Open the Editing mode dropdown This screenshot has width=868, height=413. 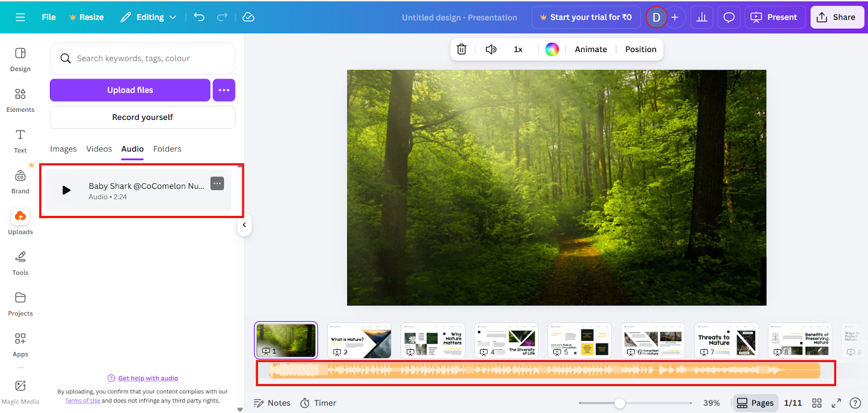[149, 17]
